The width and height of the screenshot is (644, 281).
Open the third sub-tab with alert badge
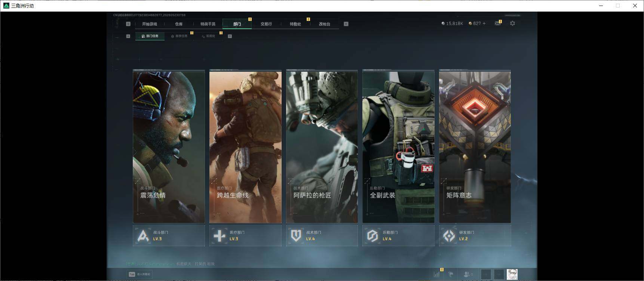tap(208, 36)
